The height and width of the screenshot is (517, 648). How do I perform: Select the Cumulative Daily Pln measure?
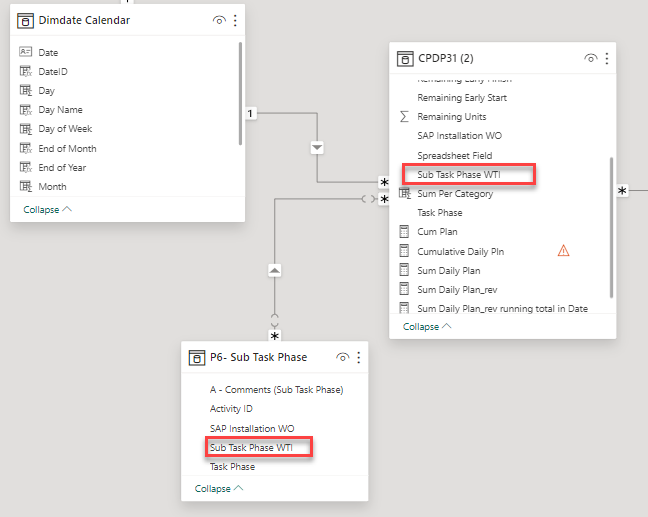[460, 251]
